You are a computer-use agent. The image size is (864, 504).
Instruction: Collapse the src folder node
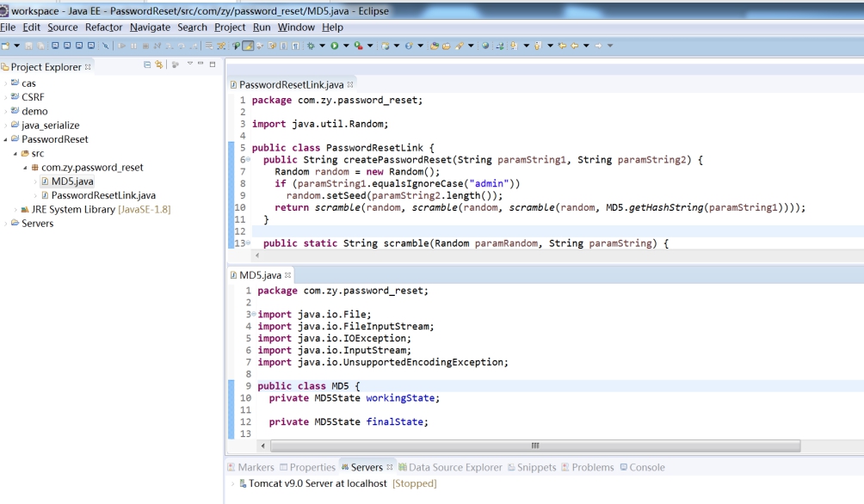(15, 154)
